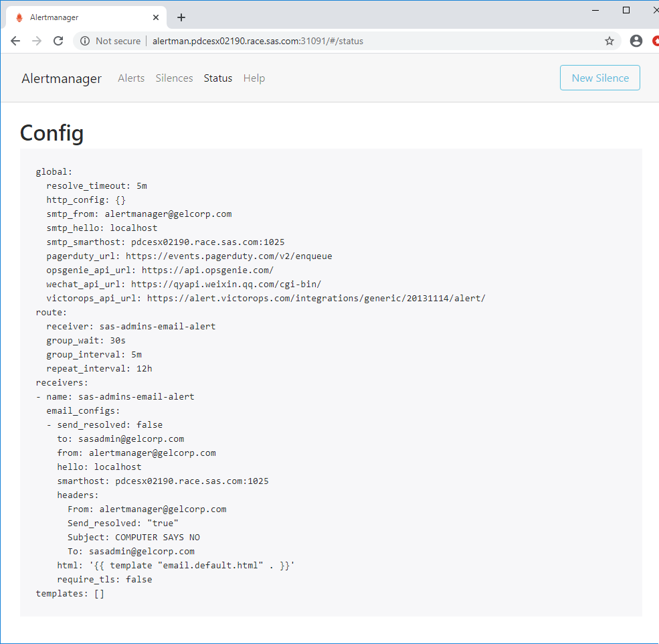Click the browser back arrow
This screenshot has width=659, height=644.
click(15, 41)
